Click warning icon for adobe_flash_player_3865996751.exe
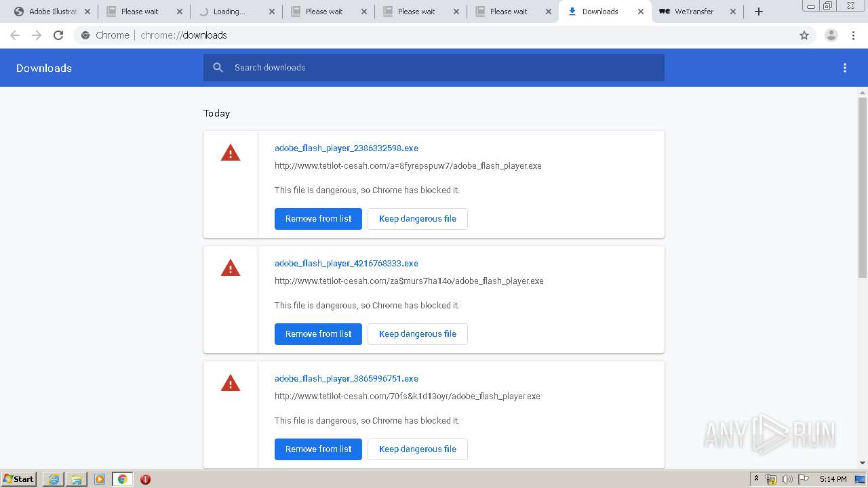The width and height of the screenshot is (868, 488). point(231,383)
